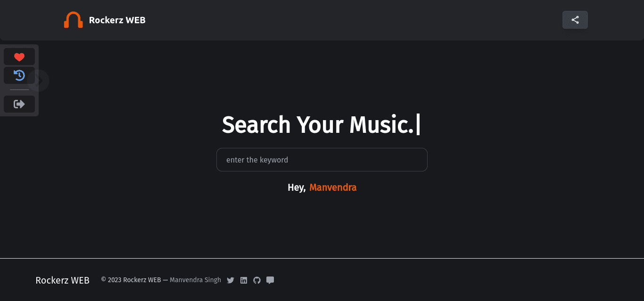Screen dimensions: 644x301
Task: Open listening history via the blue clock icon
Action: [19, 75]
